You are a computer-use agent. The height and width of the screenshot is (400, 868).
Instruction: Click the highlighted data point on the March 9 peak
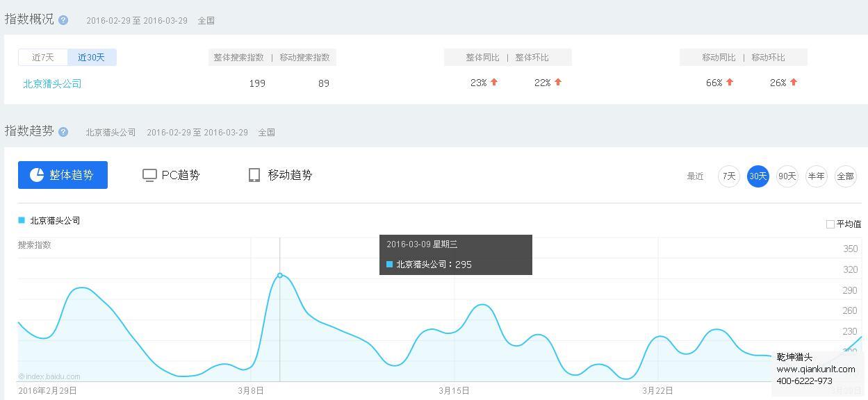point(280,276)
